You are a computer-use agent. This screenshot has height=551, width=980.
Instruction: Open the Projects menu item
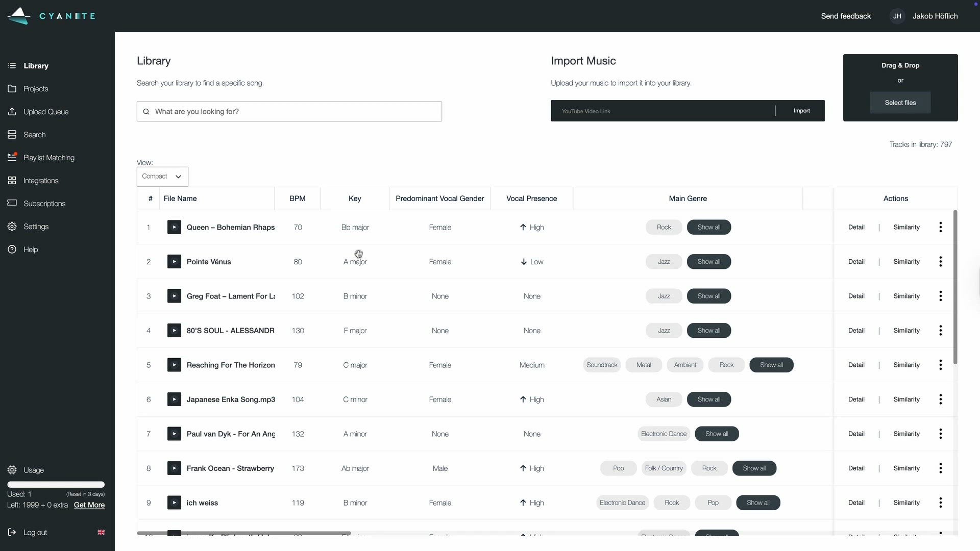tap(36, 89)
